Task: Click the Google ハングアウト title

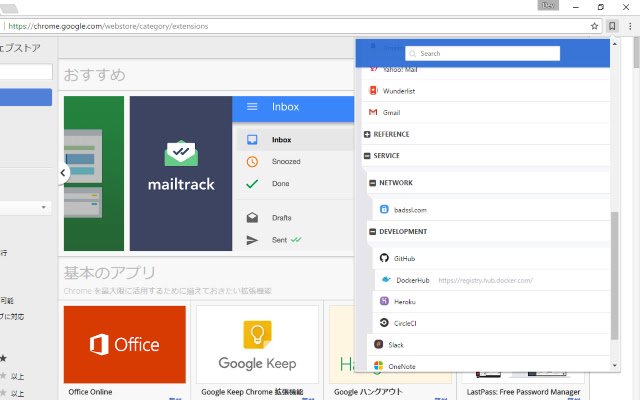Action: [x=368, y=392]
